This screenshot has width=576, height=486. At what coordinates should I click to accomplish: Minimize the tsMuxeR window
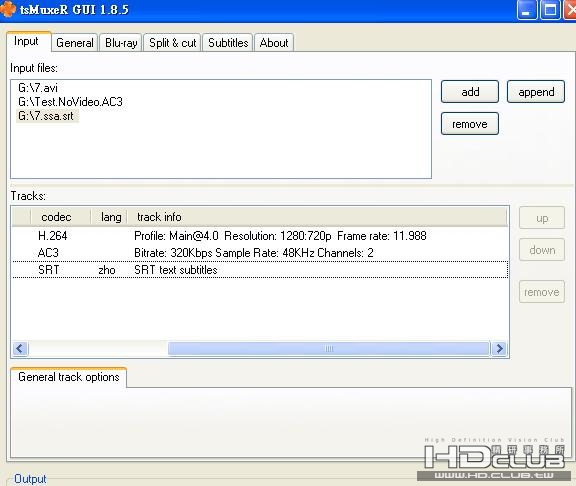click(x=526, y=10)
